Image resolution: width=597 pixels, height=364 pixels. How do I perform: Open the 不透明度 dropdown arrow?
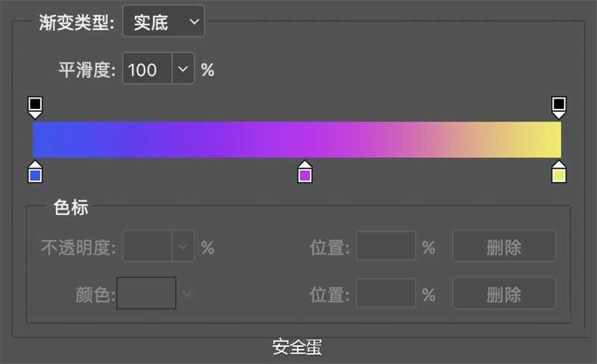point(184,247)
